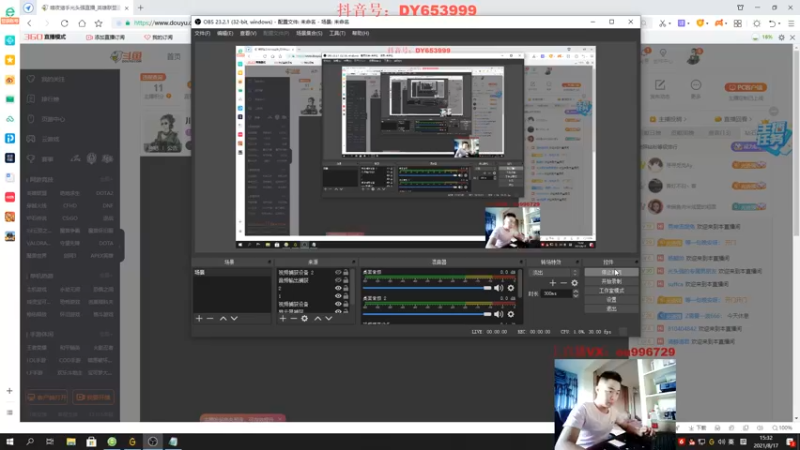Open 文件(F) menu in OBS

[x=202, y=33]
